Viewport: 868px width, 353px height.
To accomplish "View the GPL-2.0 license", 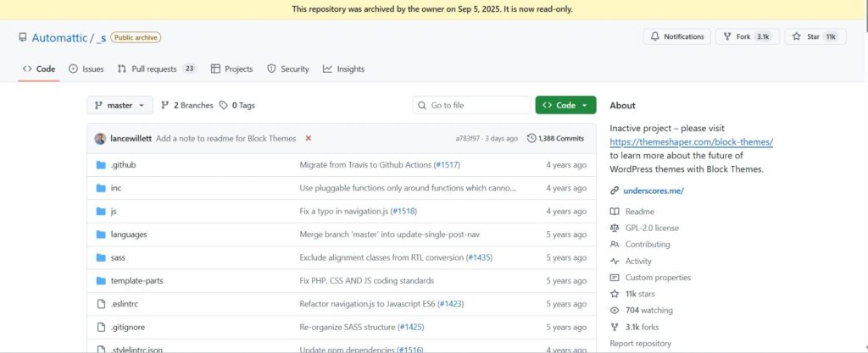I will point(651,228).
